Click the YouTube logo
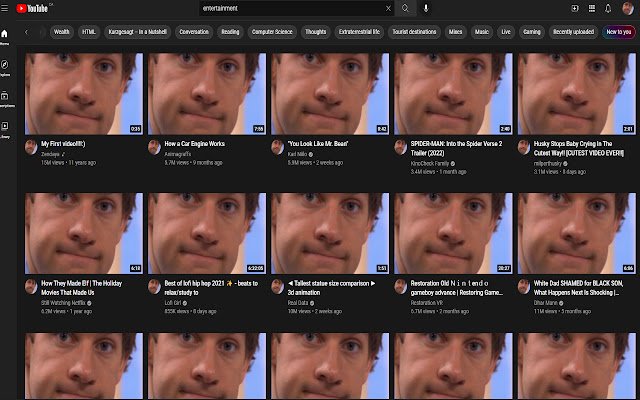Image resolution: width=640 pixels, height=400 pixels. [32, 8]
